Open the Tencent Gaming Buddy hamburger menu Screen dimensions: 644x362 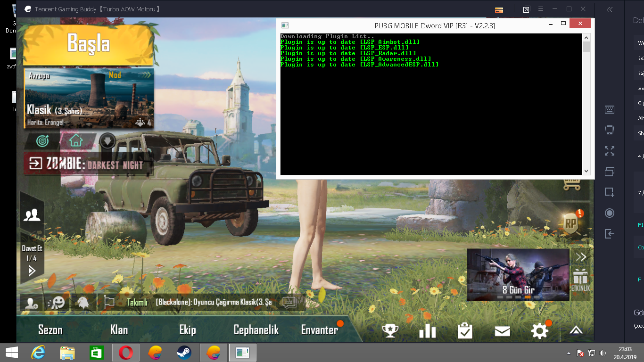click(x=541, y=9)
